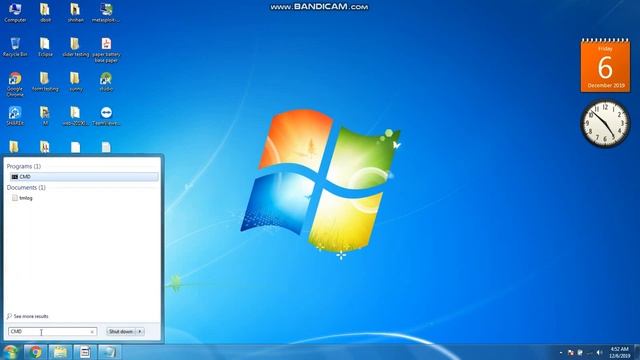Open Chrome from the taskbar
640x360 pixels.
pyautogui.click(x=36, y=352)
